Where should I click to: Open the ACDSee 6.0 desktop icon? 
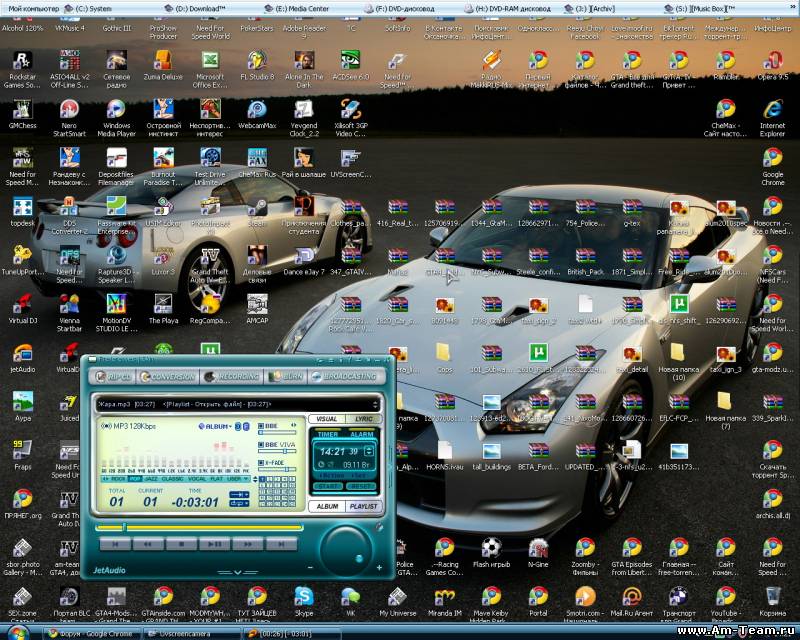pos(351,66)
